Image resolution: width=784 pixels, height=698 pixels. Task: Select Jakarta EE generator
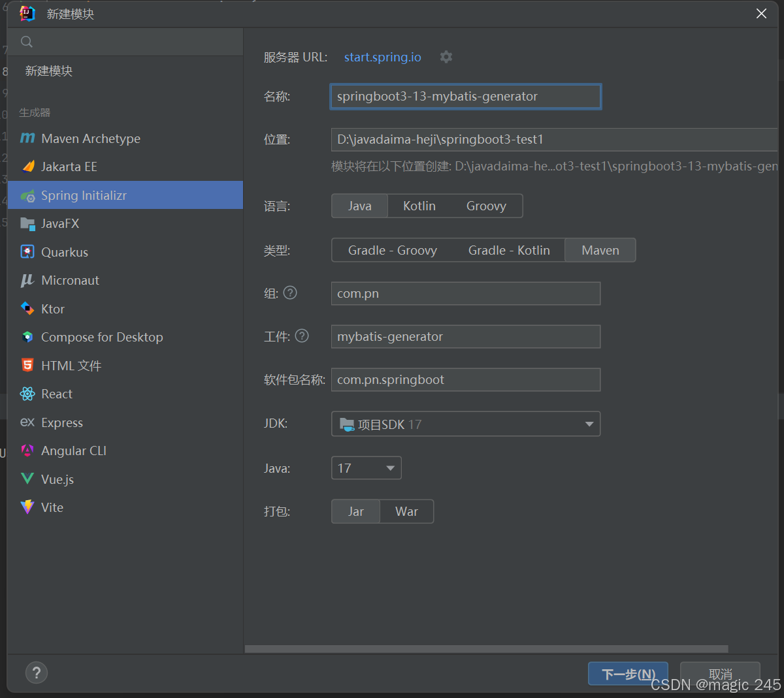pos(125,167)
